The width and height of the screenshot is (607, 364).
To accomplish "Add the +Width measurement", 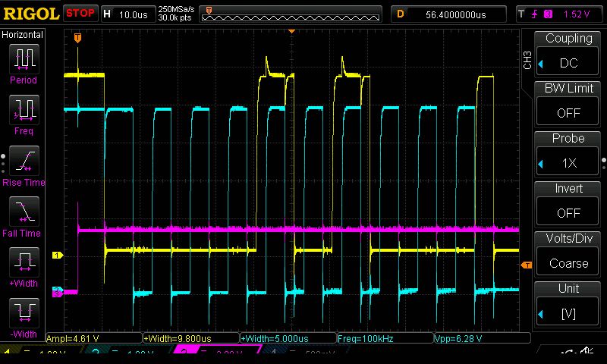I will pos(24,267).
